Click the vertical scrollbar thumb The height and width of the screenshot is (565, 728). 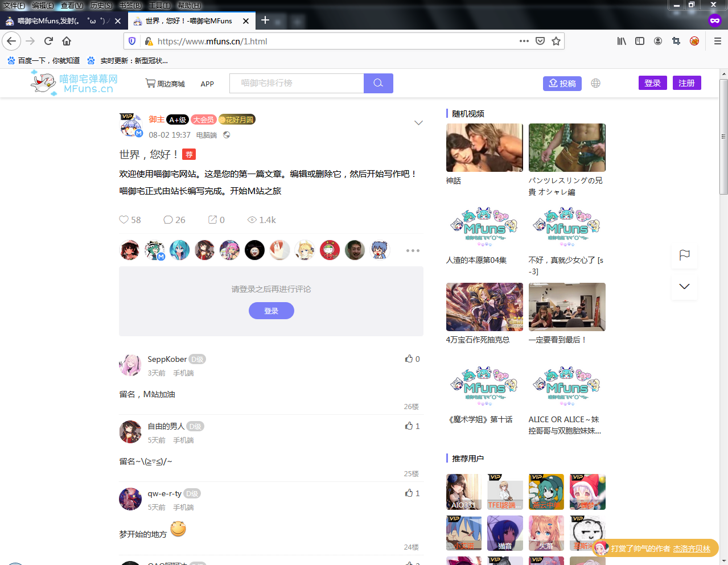tap(723, 137)
